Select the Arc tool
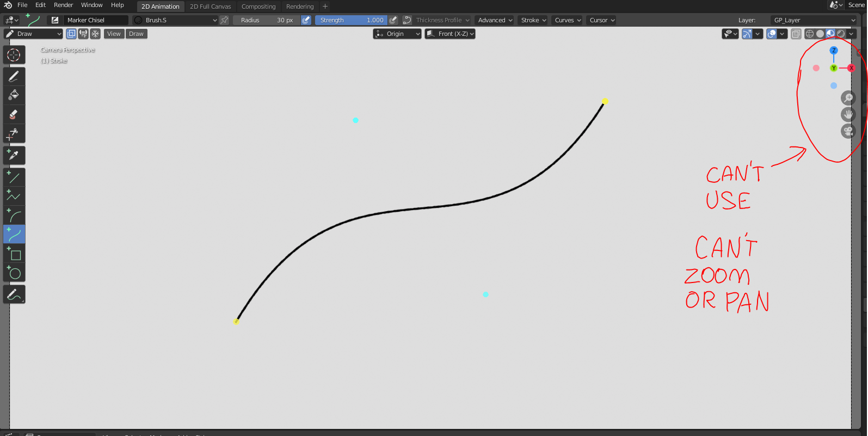The height and width of the screenshot is (436, 868). (14, 216)
